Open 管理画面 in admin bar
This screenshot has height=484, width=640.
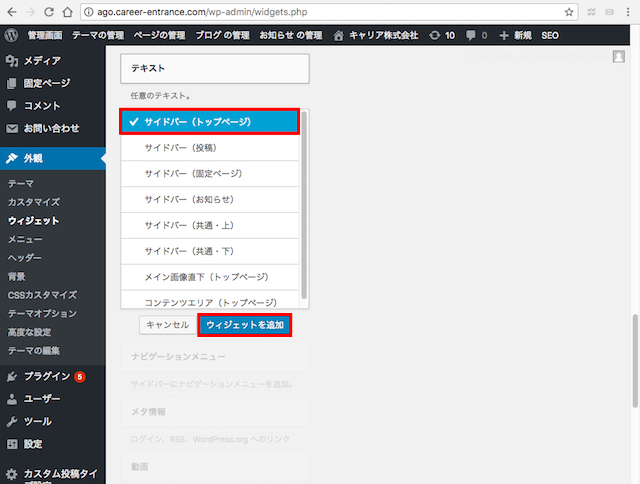[45, 36]
